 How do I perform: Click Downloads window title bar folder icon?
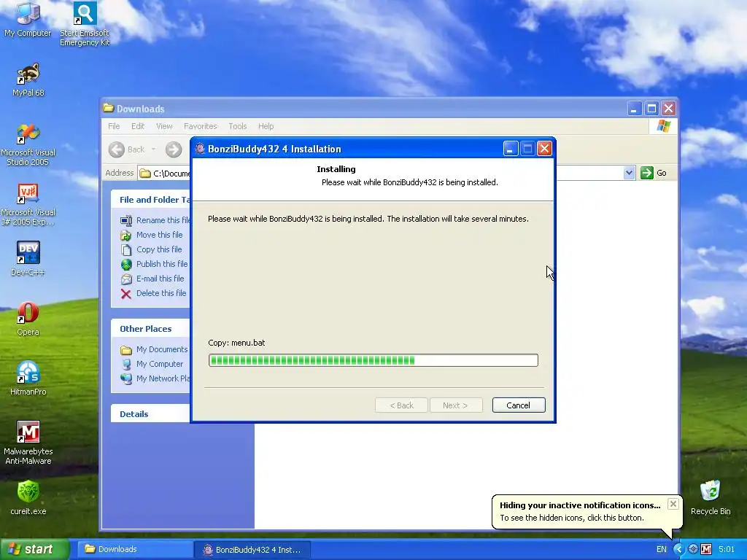coord(109,108)
